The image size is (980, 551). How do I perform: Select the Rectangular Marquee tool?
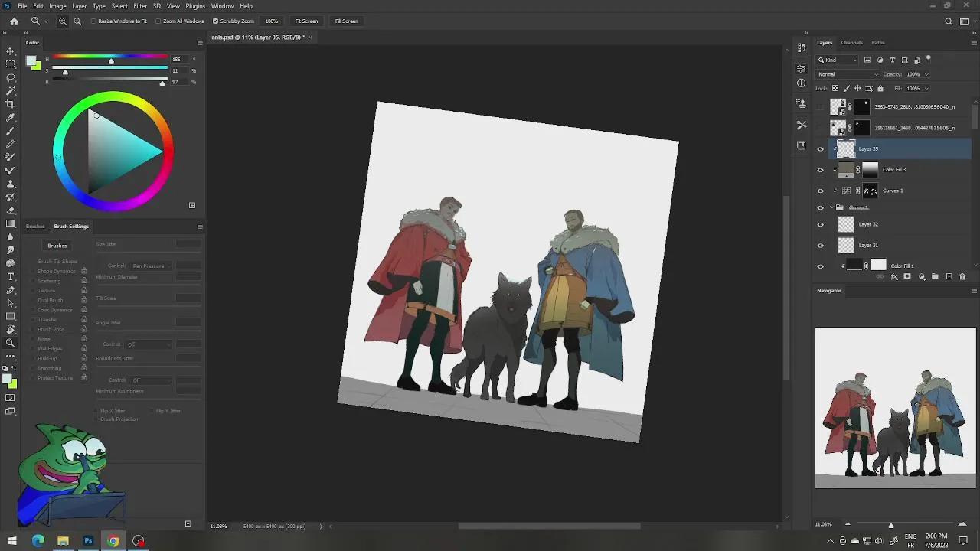(11, 64)
